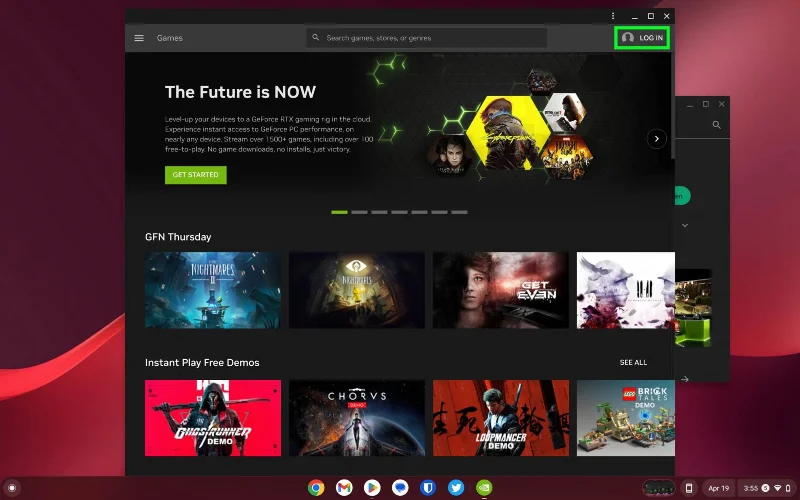Screen dimensions: 800x500
Task: Open the hamburger navigation menu
Action: [x=139, y=38]
